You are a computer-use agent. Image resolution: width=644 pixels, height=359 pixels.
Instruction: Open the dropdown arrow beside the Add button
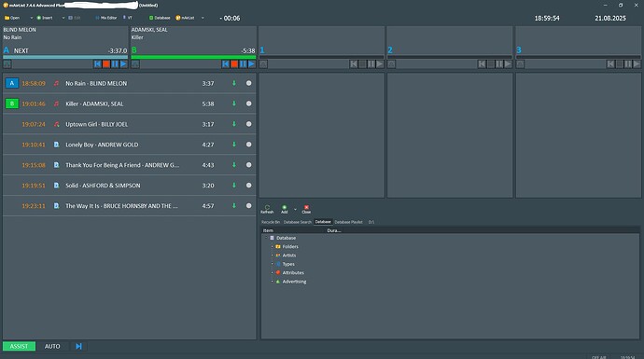coord(295,209)
